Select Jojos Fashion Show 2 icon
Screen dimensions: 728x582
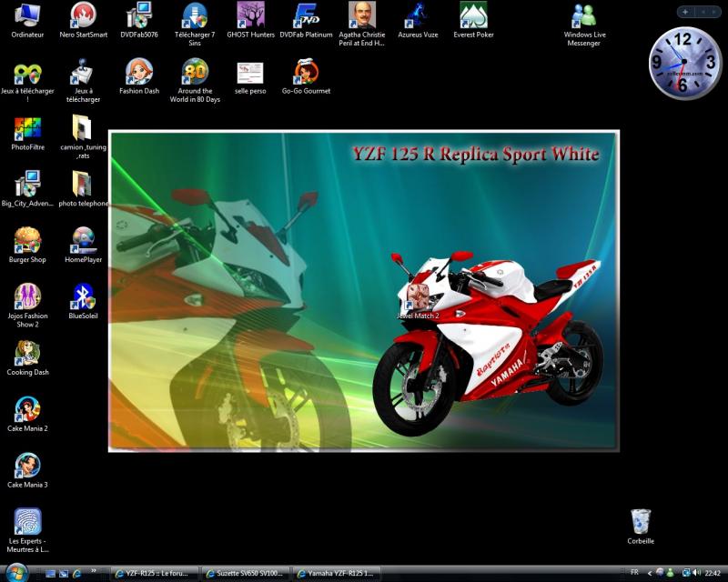27,306
